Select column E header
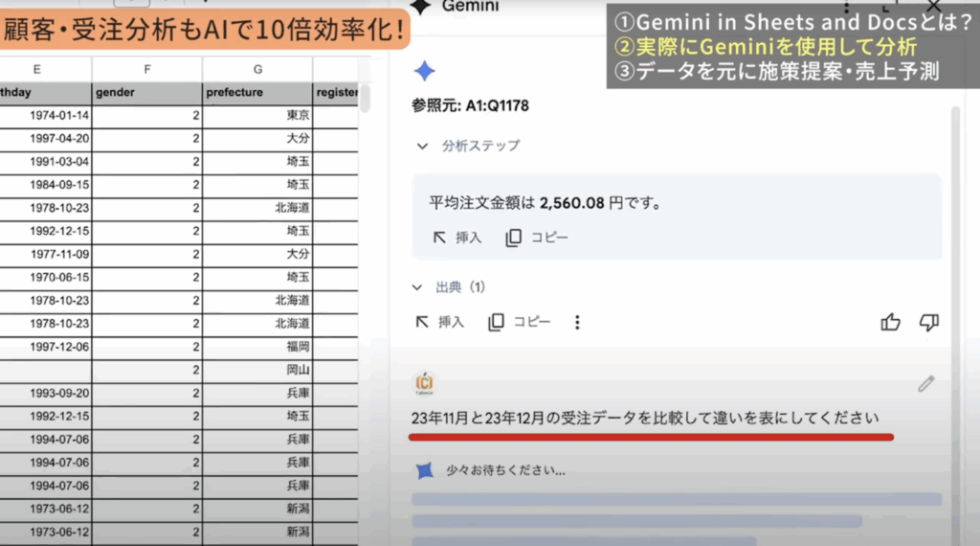Viewport: 980px width, 546px height. (x=36, y=69)
